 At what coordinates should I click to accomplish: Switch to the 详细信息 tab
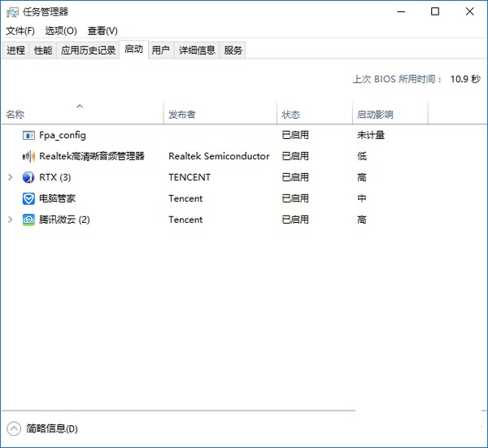pos(197,50)
